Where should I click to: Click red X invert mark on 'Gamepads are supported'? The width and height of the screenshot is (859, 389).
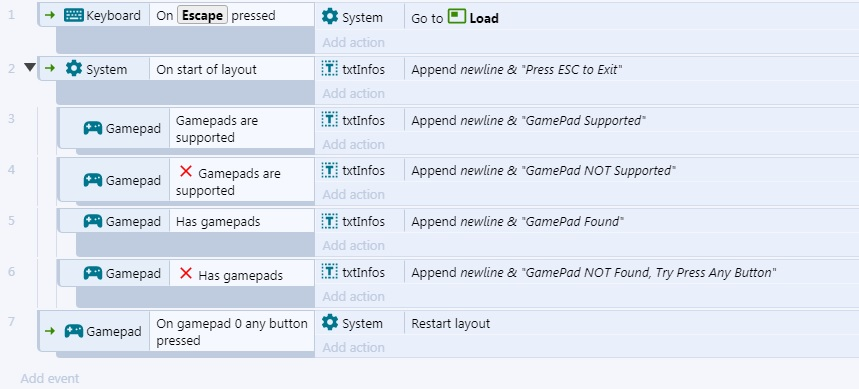point(186,171)
